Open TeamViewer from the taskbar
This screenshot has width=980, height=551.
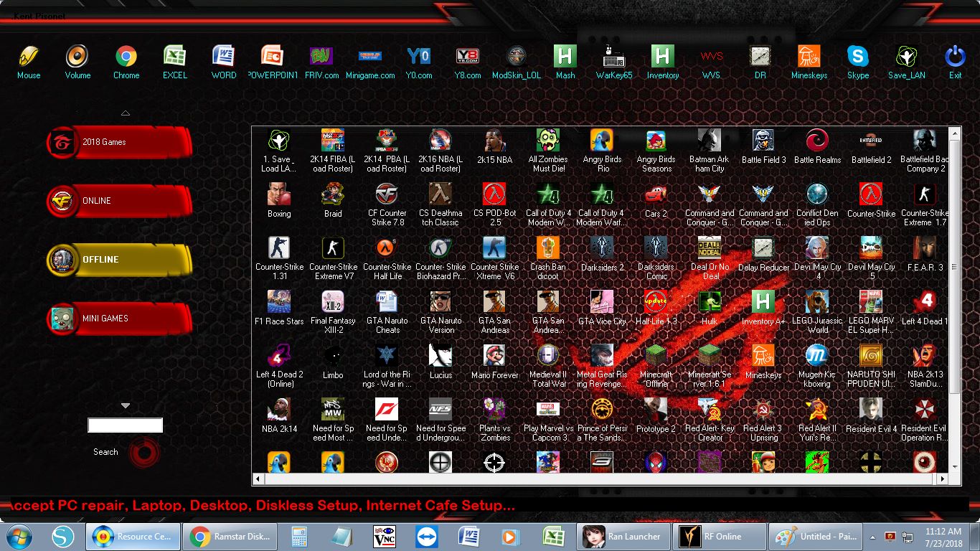(x=426, y=537)
